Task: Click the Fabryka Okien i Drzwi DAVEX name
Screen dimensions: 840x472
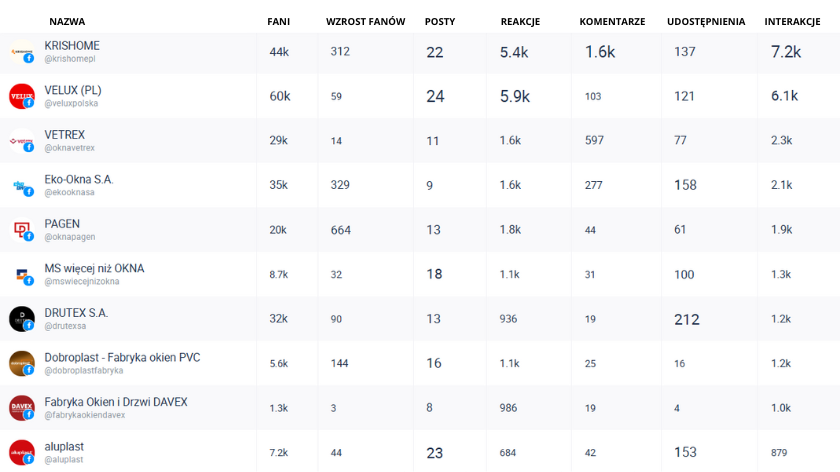Action: [116, 402]
